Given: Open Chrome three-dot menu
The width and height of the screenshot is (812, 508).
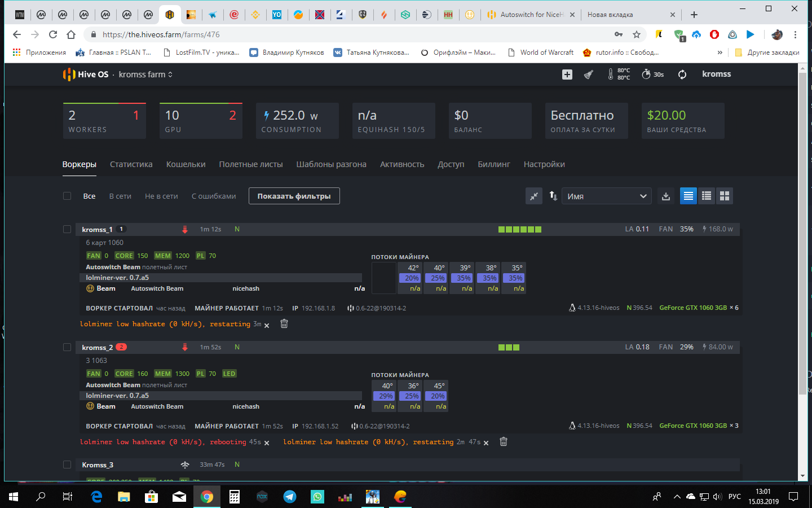Looking at the screenshot, I should [796, 34].
